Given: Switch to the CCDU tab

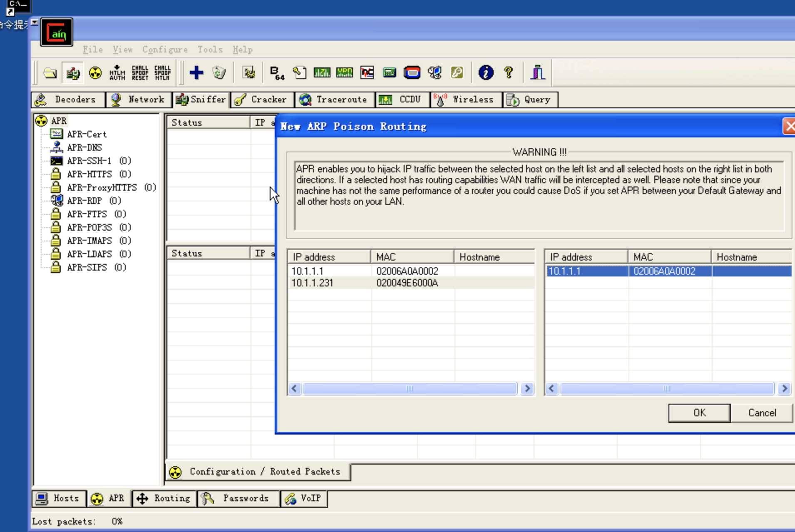Looking at the screenshot, I should click(402, 99).
